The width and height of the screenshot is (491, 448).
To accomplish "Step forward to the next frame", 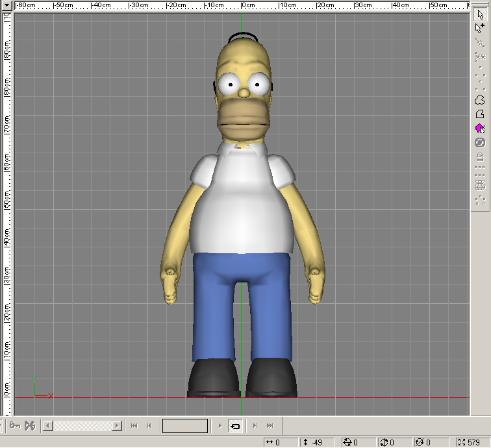I will (x=255, y=426).
